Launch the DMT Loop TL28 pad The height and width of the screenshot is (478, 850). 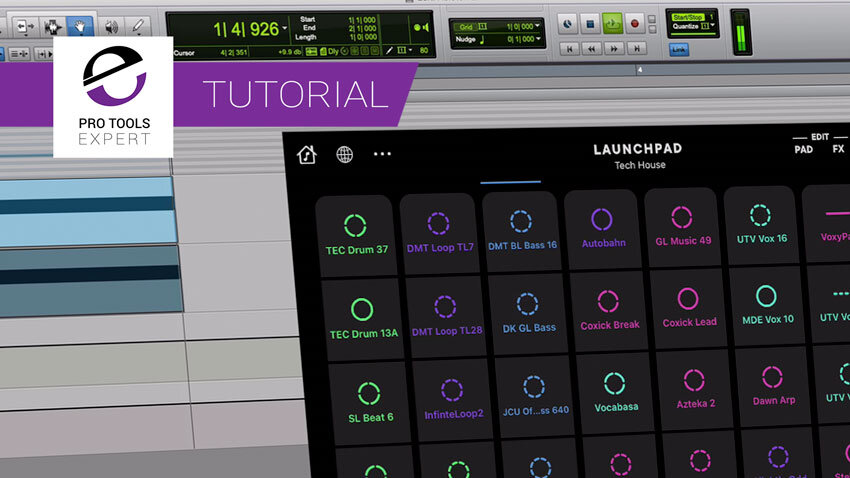(x=446, y=317)
